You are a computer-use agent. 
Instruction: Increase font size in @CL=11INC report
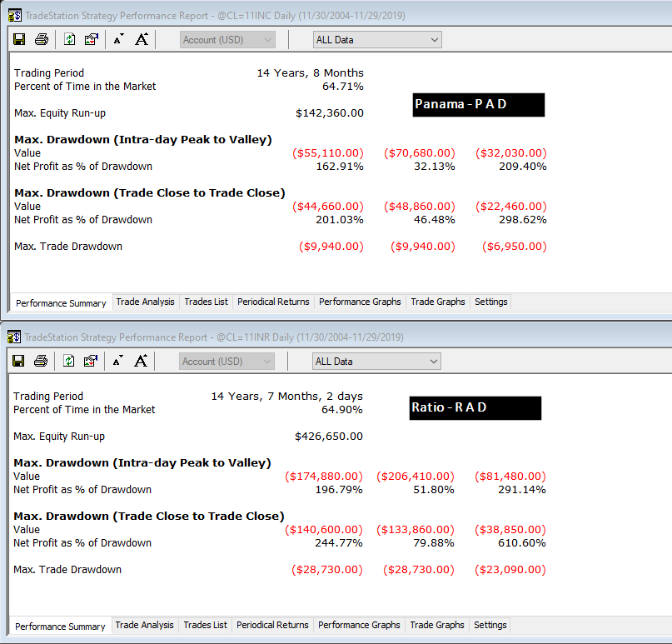[x=141, y=39]
